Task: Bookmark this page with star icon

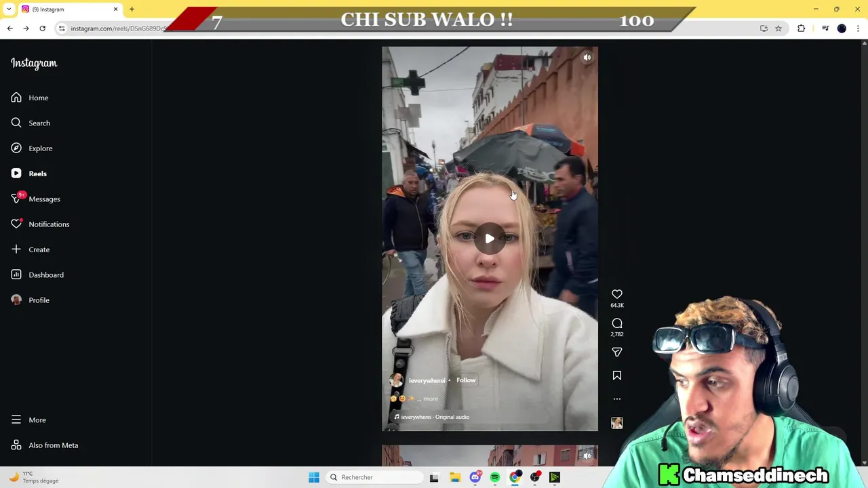Action: [778, 28]
